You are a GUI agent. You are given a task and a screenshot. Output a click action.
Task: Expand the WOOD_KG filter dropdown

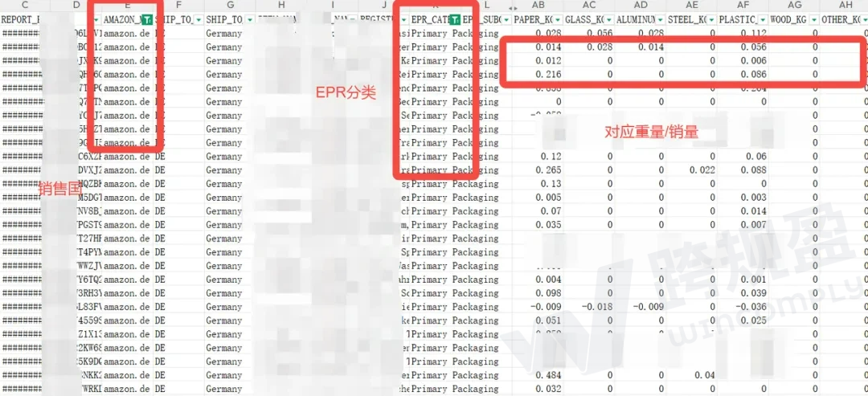click(x=813, y=20)
